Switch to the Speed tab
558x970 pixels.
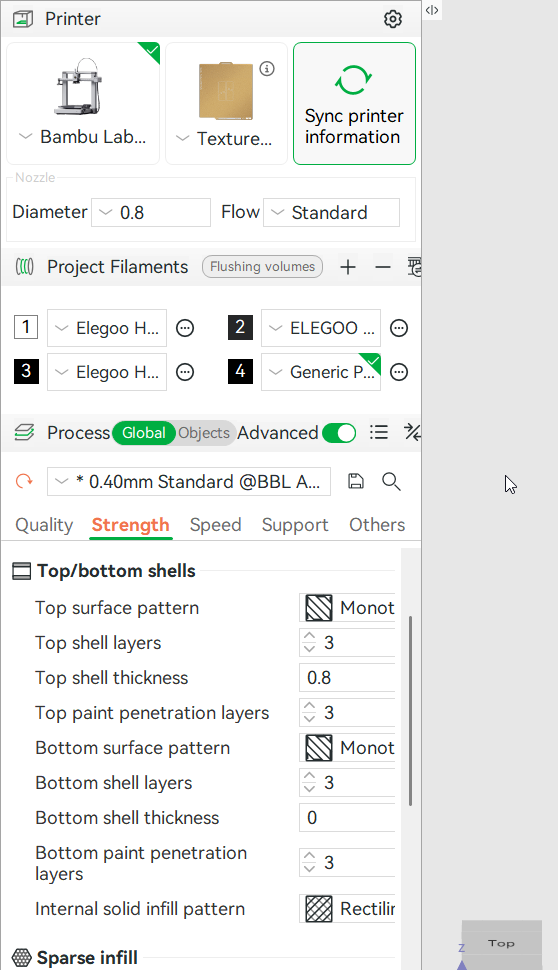tap(215, 525)
